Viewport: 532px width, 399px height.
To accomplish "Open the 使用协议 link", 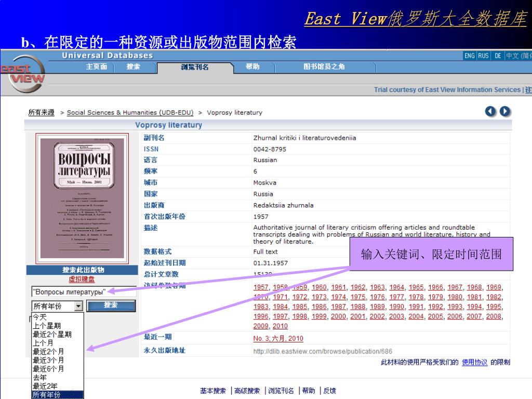I will (x=474, y=362).
